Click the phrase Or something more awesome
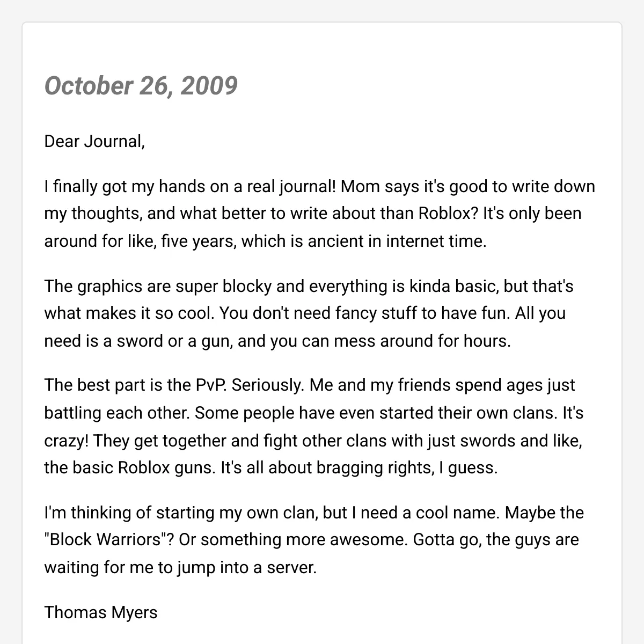Image resolution: width=644 pixels, height=644 pixels. 294,540
